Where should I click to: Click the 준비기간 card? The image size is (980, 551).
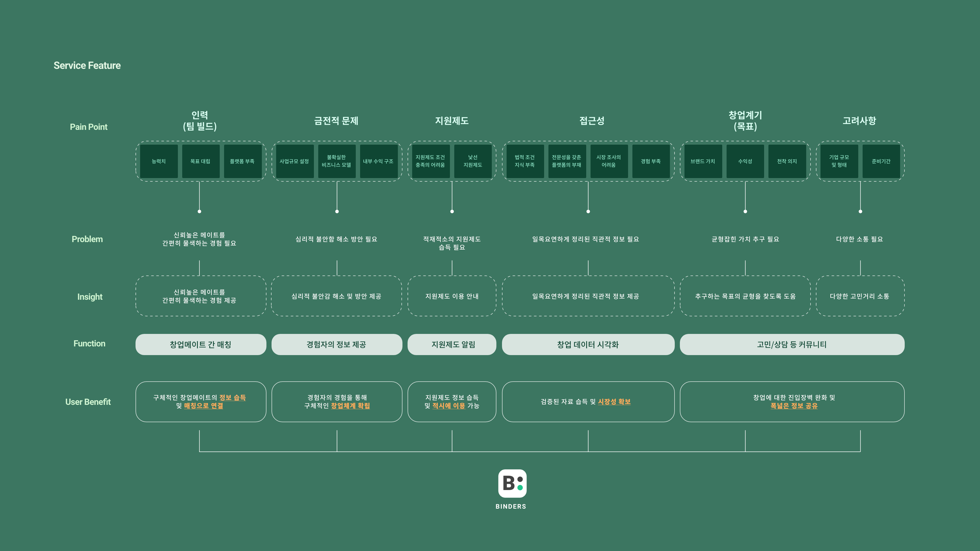[x=881, y=161]
